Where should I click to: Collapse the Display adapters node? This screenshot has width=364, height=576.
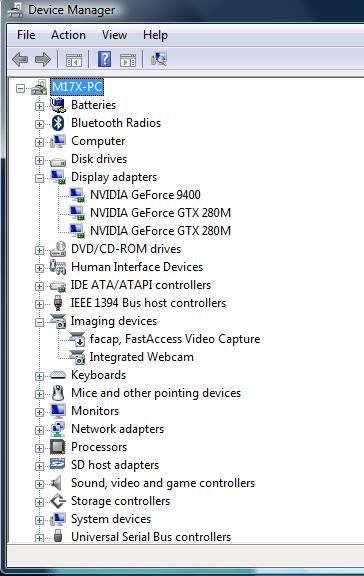(39, 178)
